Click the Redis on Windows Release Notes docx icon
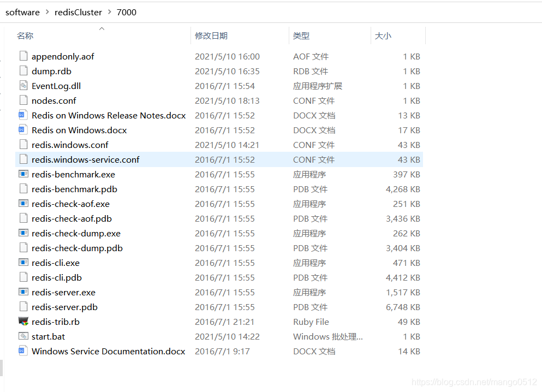The width and height of the screenshot is (542, 392). tap(23, 115)
